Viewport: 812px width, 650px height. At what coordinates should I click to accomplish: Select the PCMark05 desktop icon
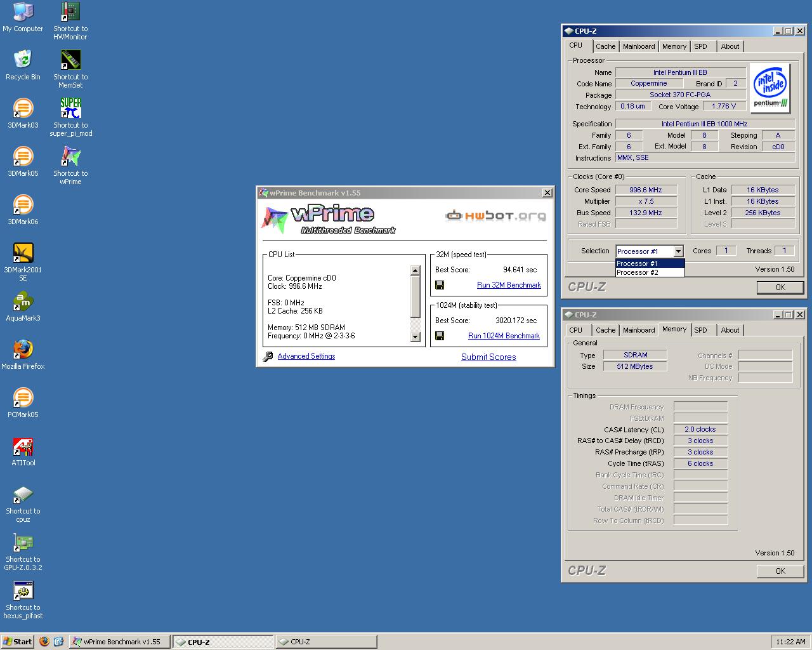tap(23, 403)
